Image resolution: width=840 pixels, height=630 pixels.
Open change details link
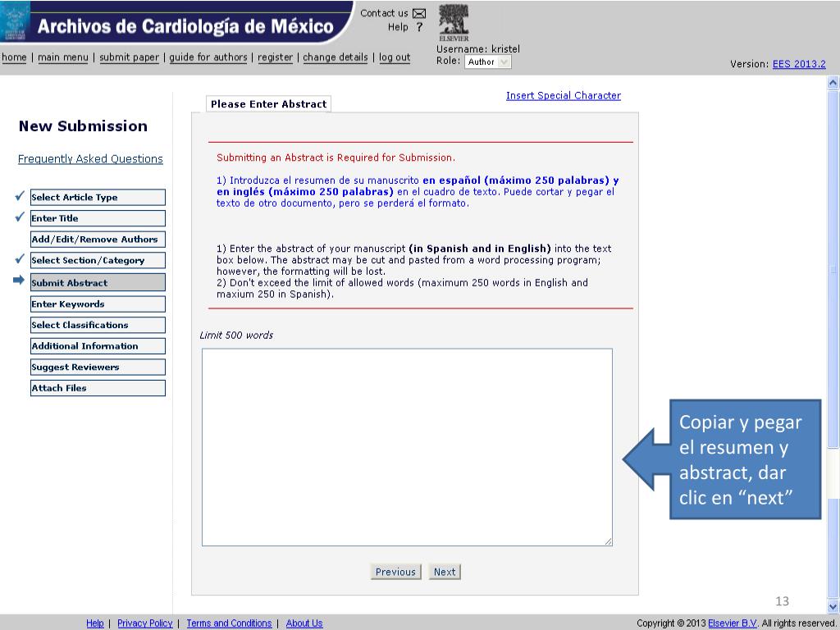pos(336,57)
